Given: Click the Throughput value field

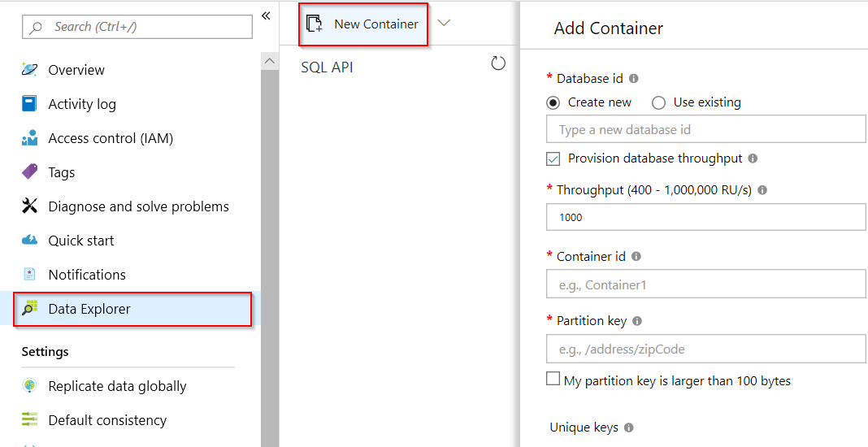Looking at the screenshot, I should coord(705,217).
